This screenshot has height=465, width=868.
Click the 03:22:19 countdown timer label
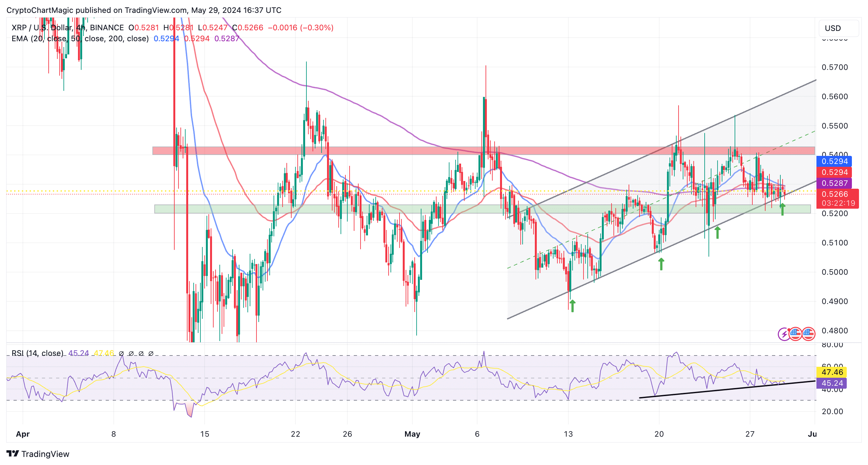tap(838, 203)
